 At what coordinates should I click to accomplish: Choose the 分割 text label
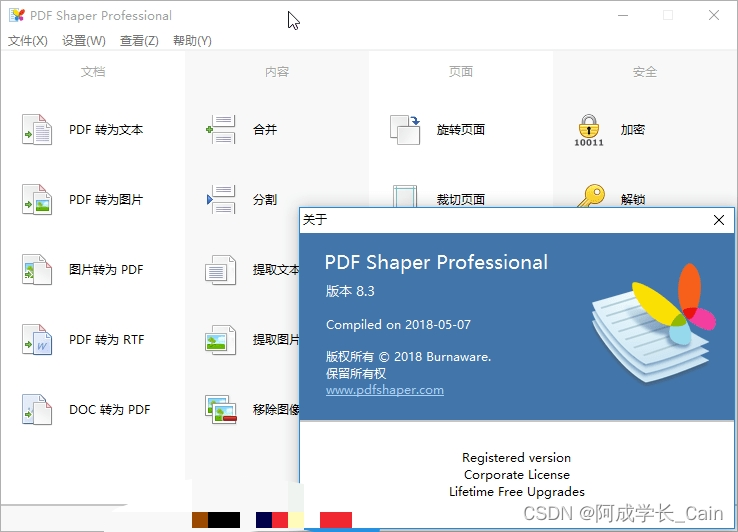click(265, 200)
